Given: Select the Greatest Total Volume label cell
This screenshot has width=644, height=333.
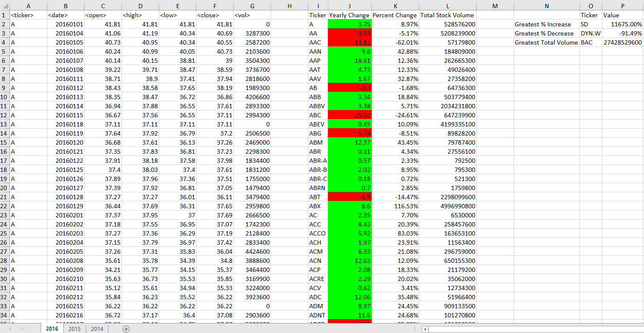Looking at the screenshot, I should pos(546,42).
